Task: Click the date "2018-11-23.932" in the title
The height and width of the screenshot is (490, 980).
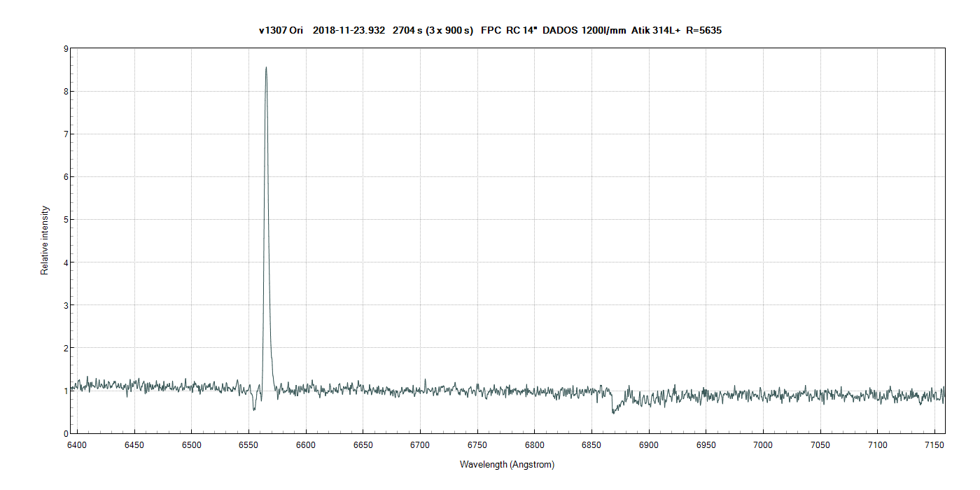Action: [349, 30]
